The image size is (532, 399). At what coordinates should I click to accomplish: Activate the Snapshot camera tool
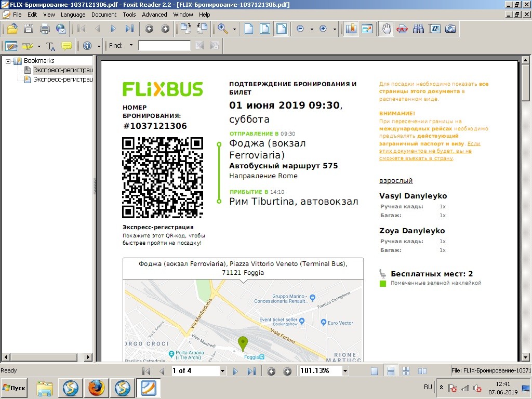450,29
